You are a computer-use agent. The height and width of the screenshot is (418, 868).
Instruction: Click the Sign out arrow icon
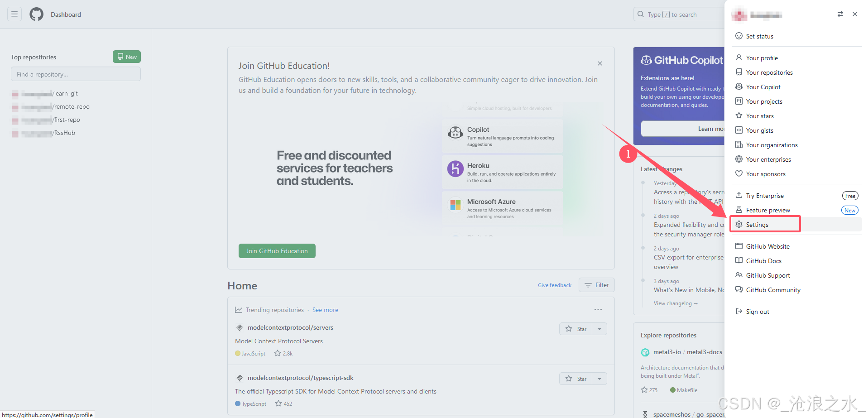point(739,311)
